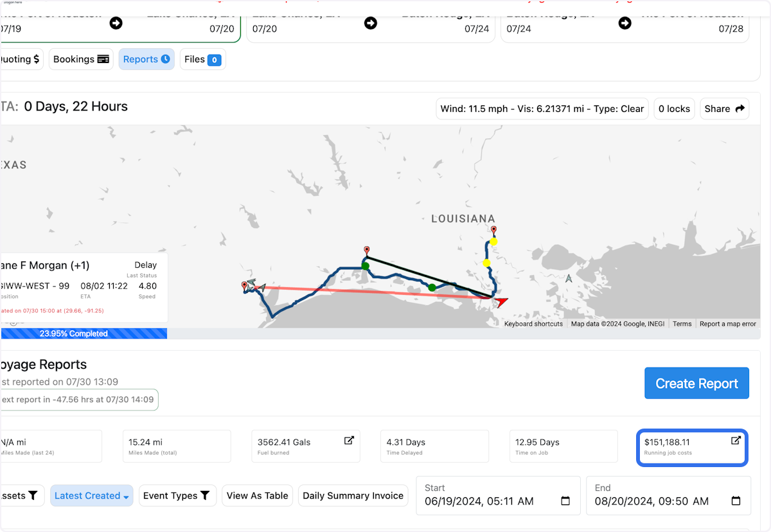Image resolution: width=771 pixels, height=532 pixels.
Task: Click the arrow between Lake Charles and Baton Rouge
Action: (x=371, y=23)
